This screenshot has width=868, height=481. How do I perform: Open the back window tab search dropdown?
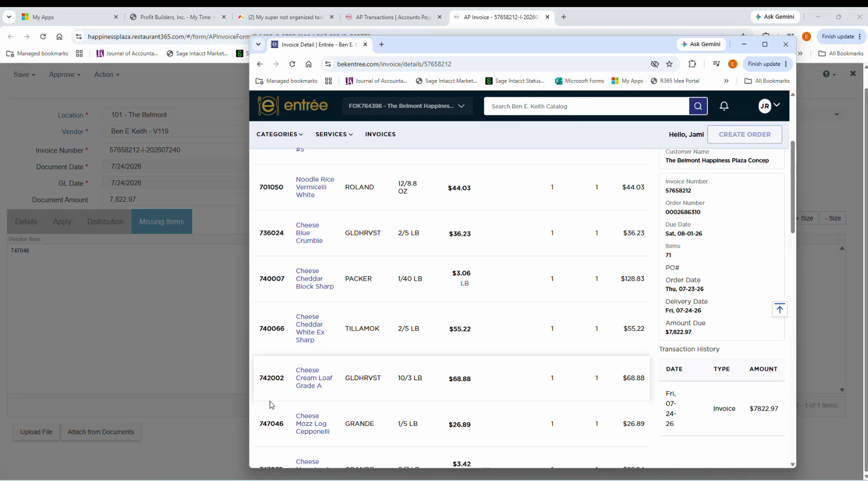point(9,17)
